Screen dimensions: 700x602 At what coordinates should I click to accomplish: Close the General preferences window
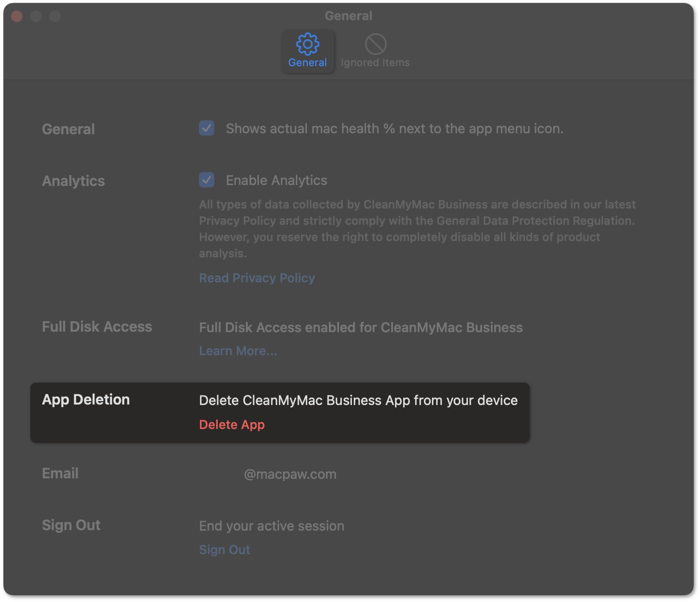pyautogui.click(x=17, y=16)
